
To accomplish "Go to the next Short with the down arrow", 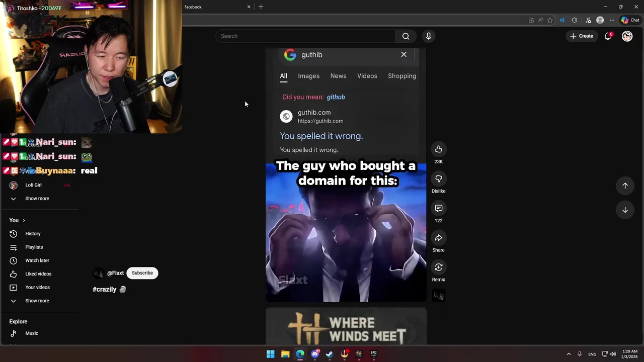I will tap(625, 210).
